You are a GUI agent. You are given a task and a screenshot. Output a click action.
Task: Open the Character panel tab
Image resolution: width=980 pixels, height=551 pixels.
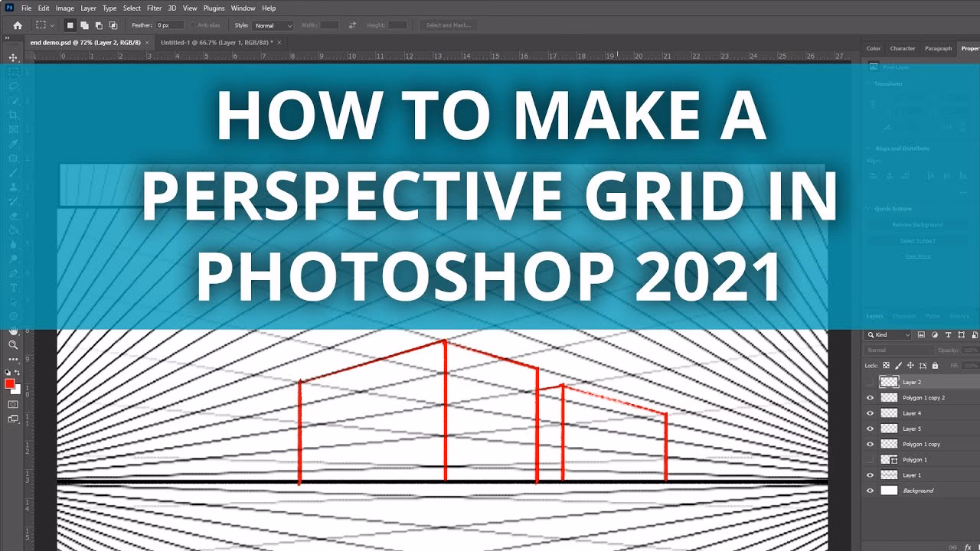click(902, 48)
